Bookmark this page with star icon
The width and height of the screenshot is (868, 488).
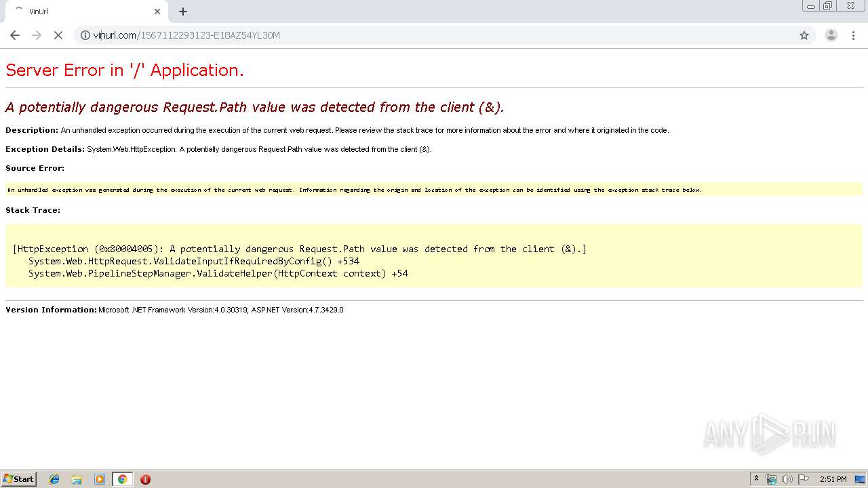point(804,35)
